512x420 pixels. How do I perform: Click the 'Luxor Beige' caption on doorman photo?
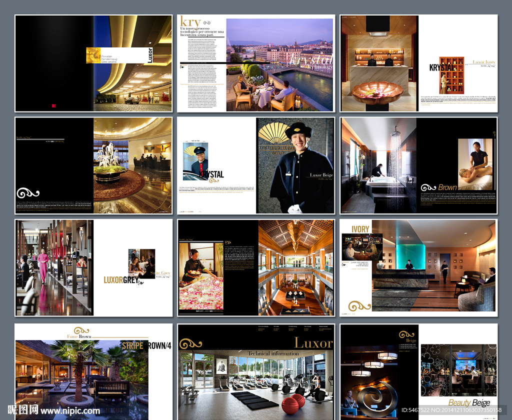coord(321,175)
